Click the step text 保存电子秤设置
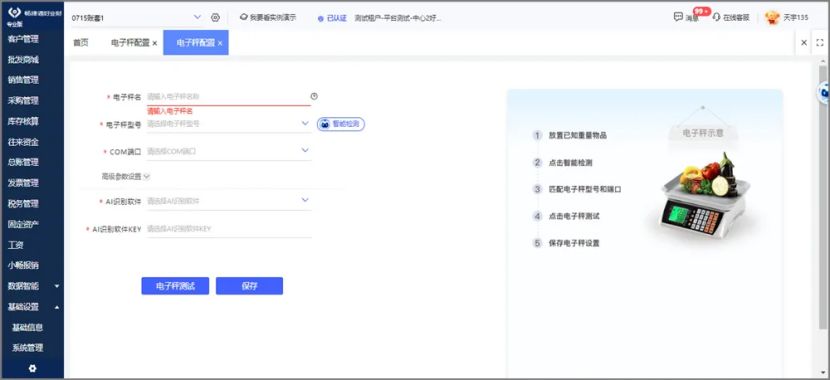The height and width of the screenshot is (380, 830). pos(574,243)
